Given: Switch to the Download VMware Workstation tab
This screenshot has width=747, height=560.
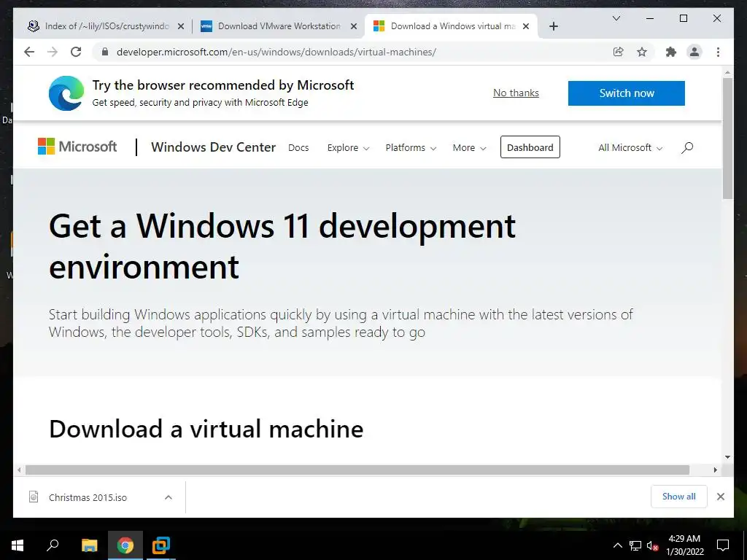Looking at the screenshot, I should [x=279, y=26].
